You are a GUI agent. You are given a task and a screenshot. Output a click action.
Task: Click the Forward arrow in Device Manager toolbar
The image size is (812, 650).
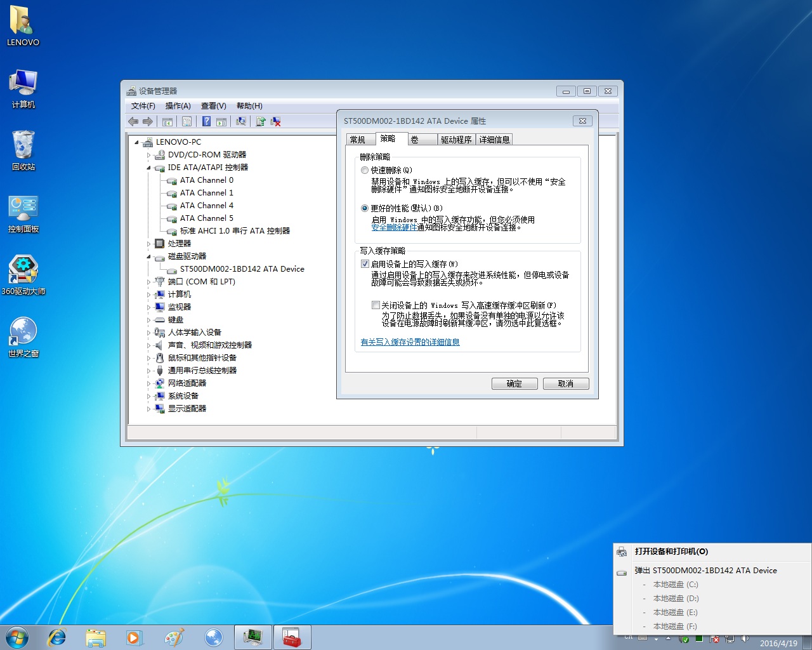(148, 121)
